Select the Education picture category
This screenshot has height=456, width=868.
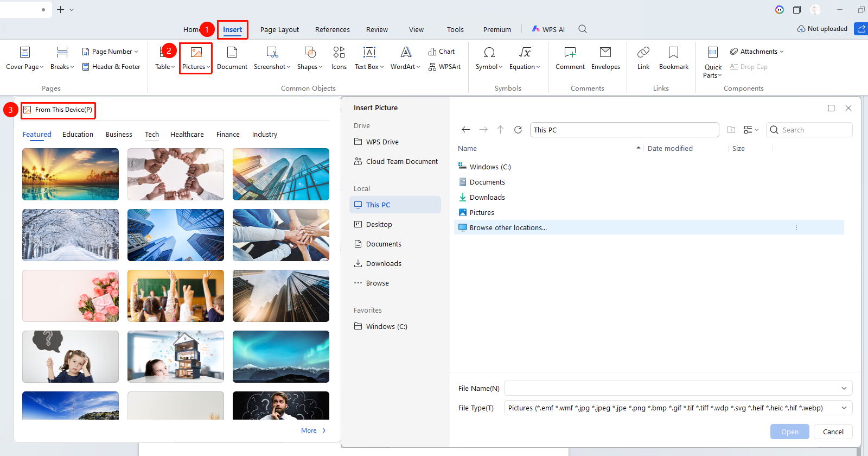coord(78,135)
